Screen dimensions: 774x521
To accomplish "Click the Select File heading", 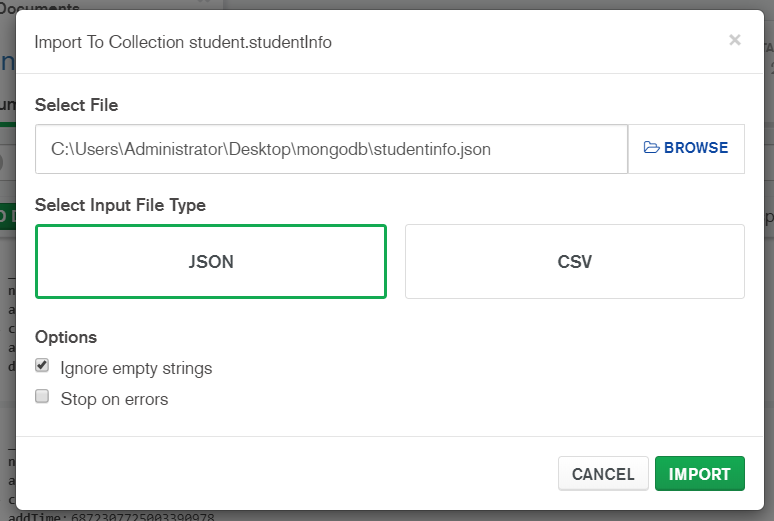I will [76, 104].
